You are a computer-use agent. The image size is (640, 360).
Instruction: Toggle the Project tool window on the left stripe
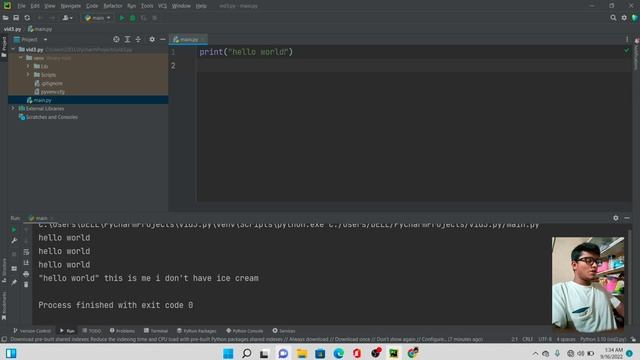point(4,47)
